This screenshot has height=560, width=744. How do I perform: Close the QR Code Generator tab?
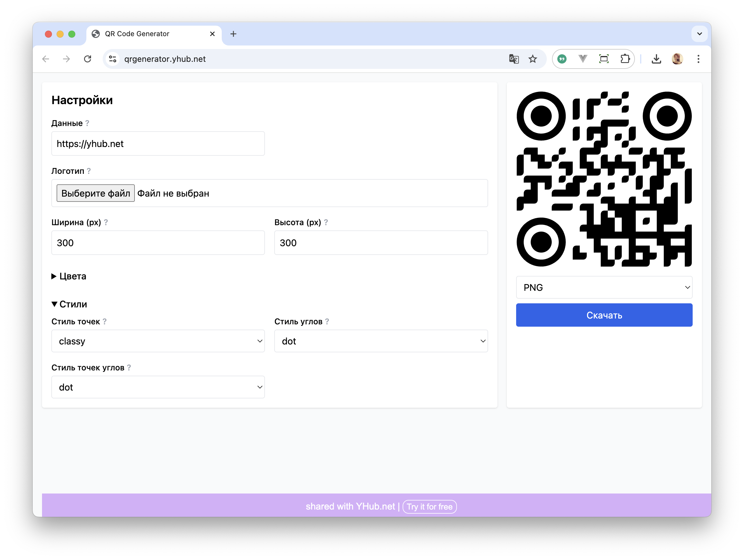(212, 34)
